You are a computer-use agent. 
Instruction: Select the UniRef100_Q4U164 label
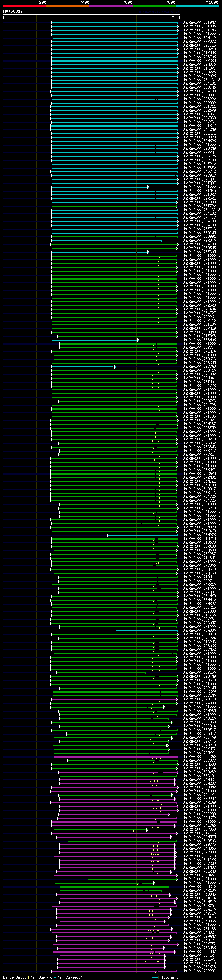tap(199, 768)
